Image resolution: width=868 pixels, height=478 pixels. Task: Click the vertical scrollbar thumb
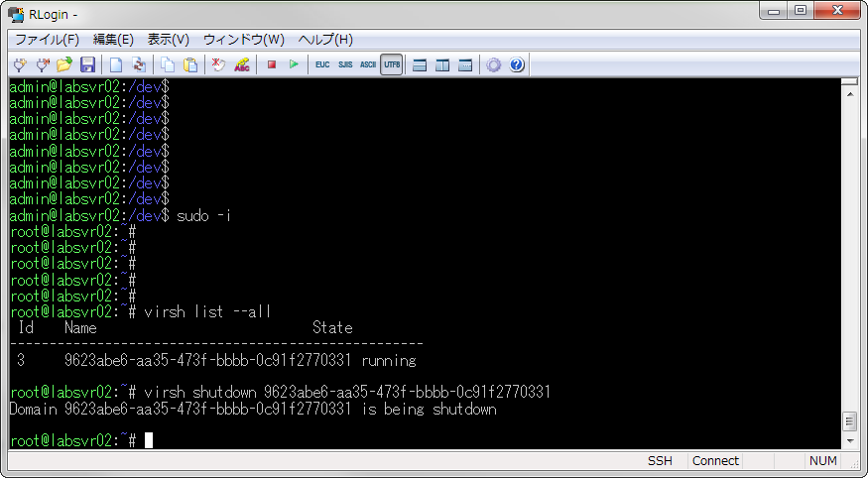850,421
